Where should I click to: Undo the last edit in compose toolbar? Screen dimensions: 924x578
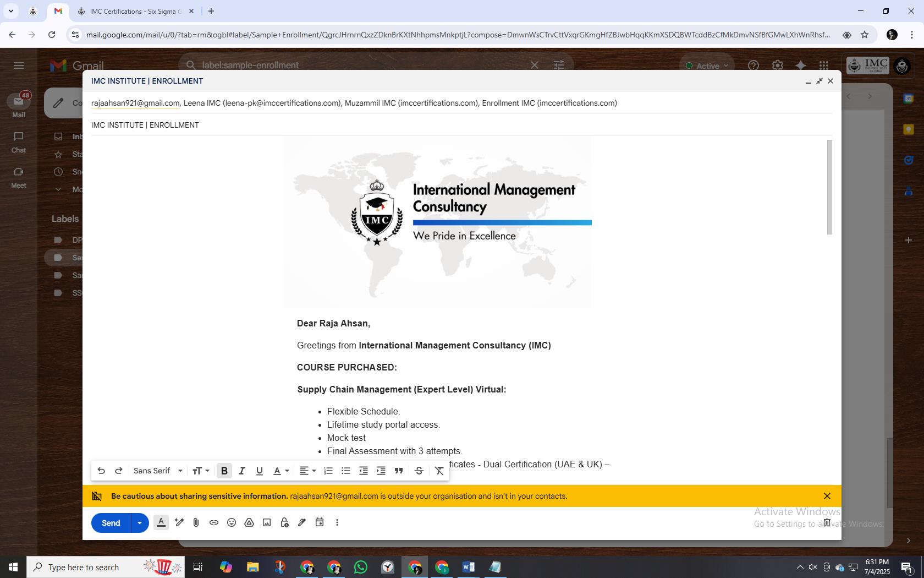click(101, 471)
